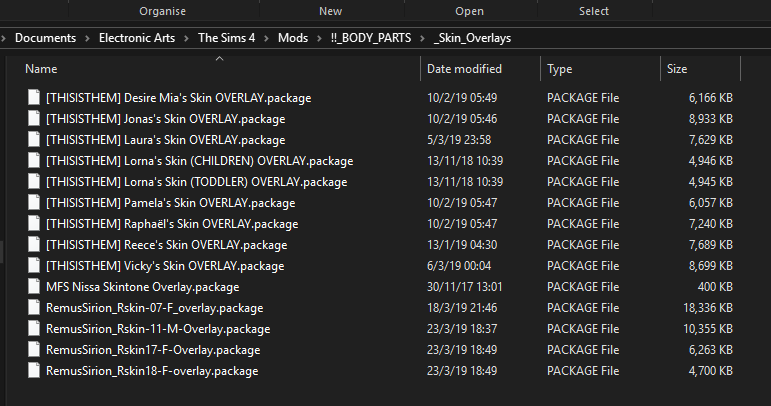Click file icon of Lorna's Skin (TODDLER) OVERLAY
The height and width of the screenshot is (406, 771).
(34, 181)
